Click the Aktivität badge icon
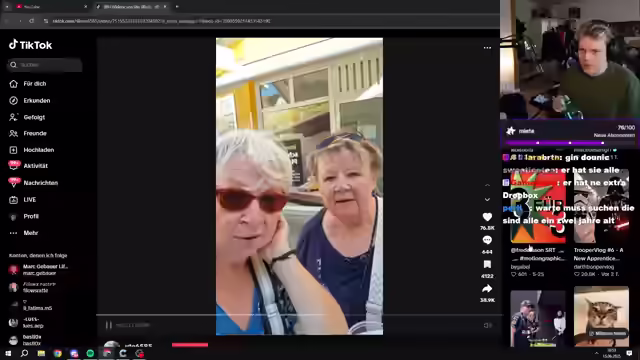640x360 pixels. (x=13, y=165)
